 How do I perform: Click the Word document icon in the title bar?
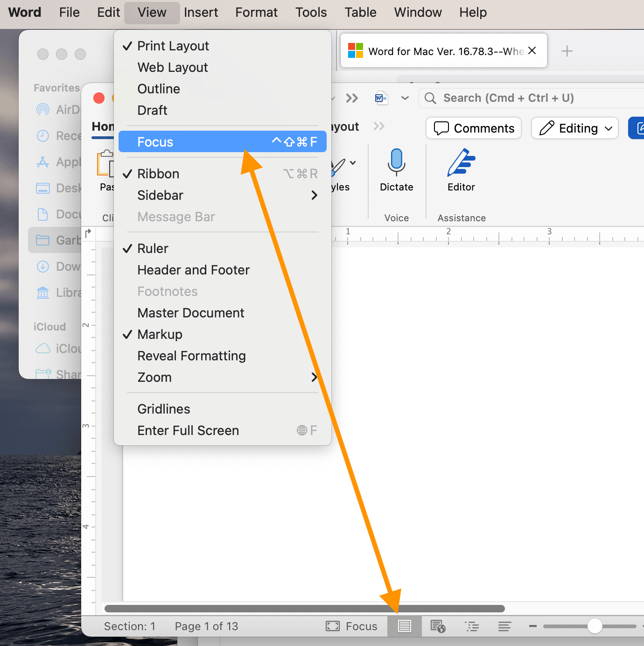tap(382, 98)
